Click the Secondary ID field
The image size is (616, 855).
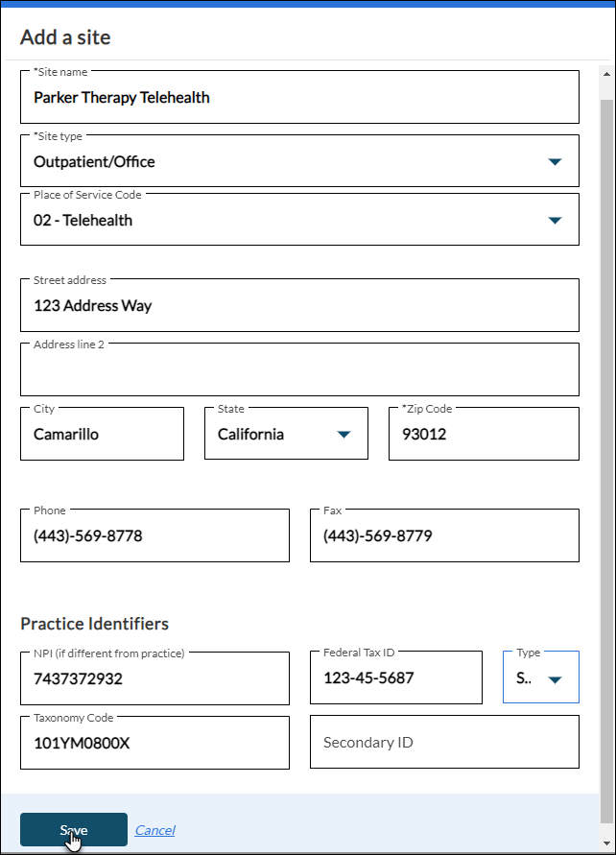(444, 743)
